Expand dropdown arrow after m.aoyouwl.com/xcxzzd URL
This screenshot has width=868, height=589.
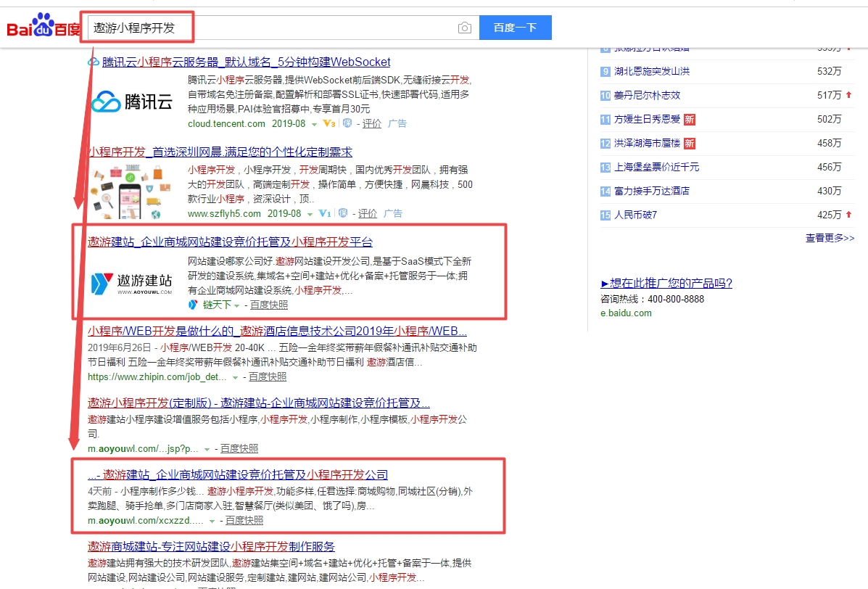(x=212, y=522)
